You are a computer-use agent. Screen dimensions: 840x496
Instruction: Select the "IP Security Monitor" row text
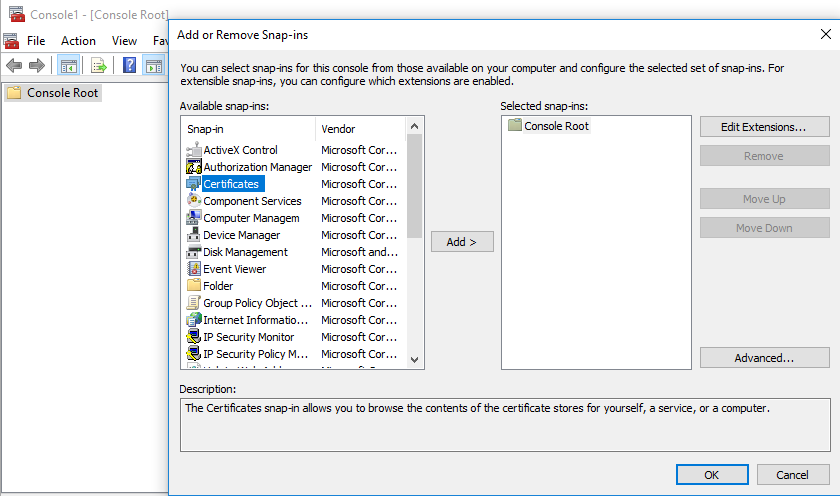(249, 337)
